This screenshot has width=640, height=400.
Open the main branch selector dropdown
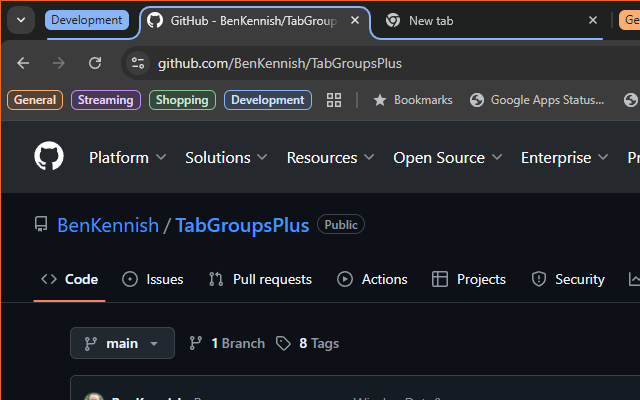point(122,343)
